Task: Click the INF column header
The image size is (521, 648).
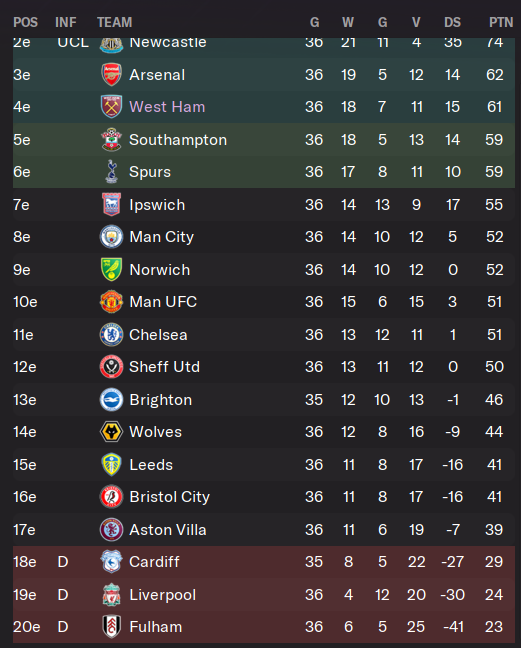Action: pos(66,22)
